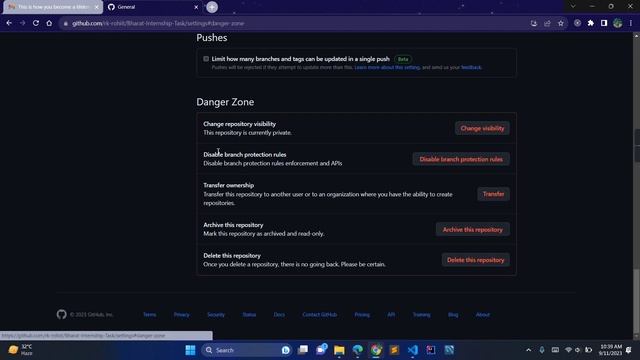The image size is (640, 360).
Task: Click the Delete this repository button
Action: [476, 260]
